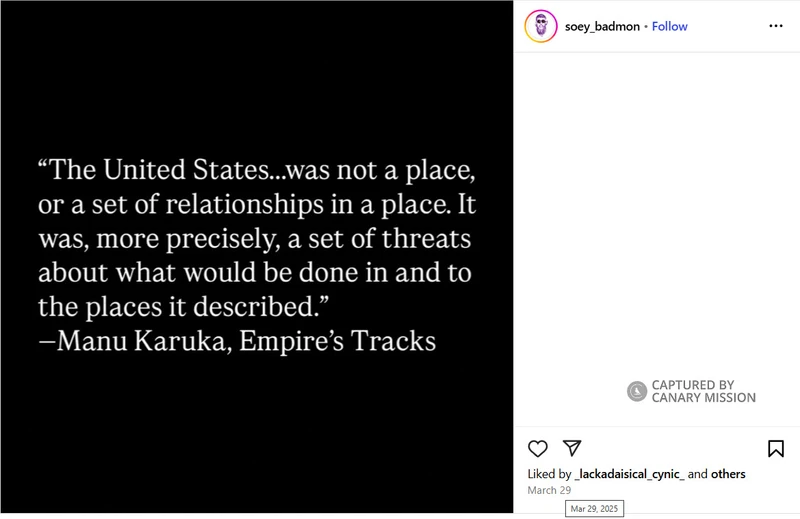
Task: Open the three-dot more options menu
Action: 776,26
